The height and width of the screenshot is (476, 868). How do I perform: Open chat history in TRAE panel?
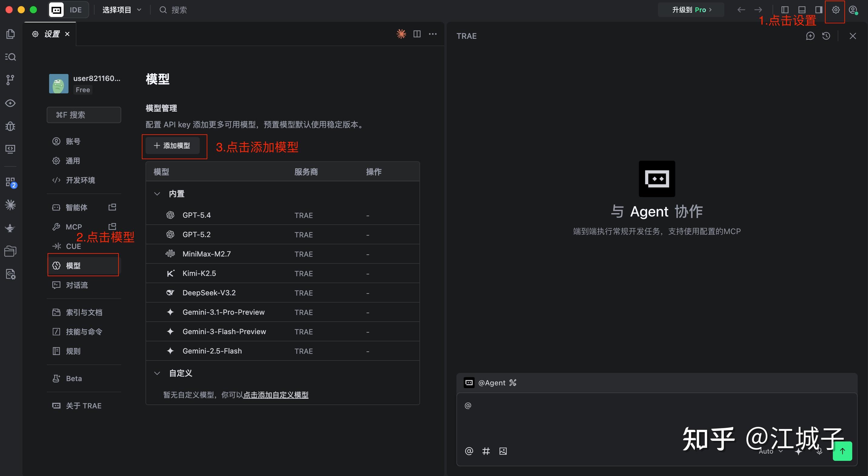coord(826,36)
